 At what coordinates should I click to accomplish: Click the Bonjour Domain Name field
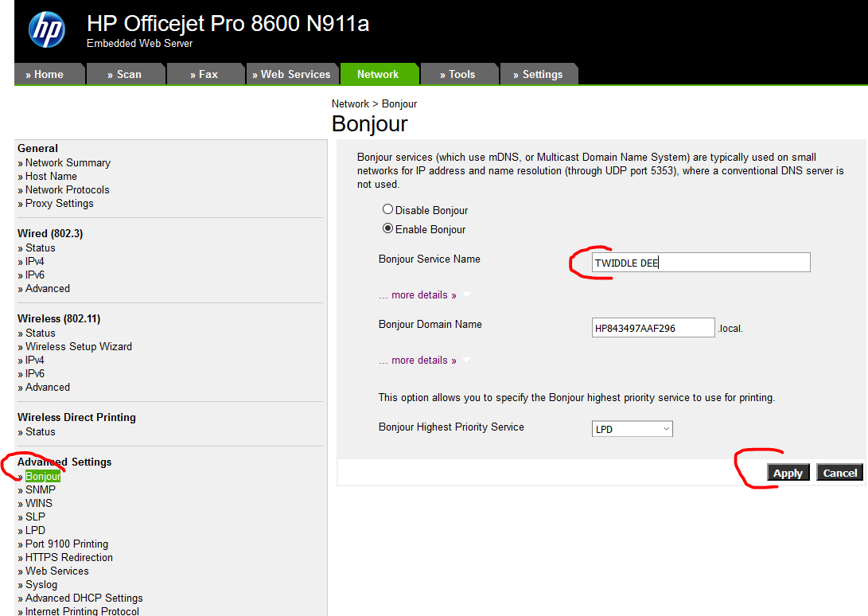(x=653, y=328)
